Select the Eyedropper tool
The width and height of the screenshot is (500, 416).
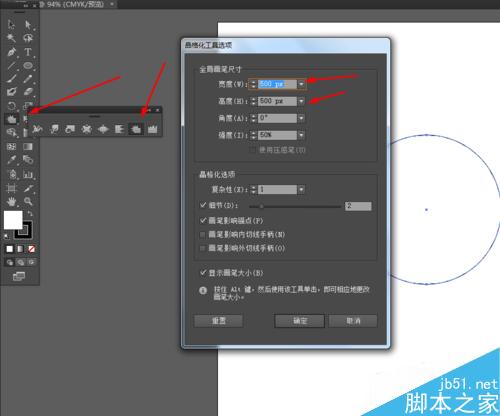click(11, 160)
